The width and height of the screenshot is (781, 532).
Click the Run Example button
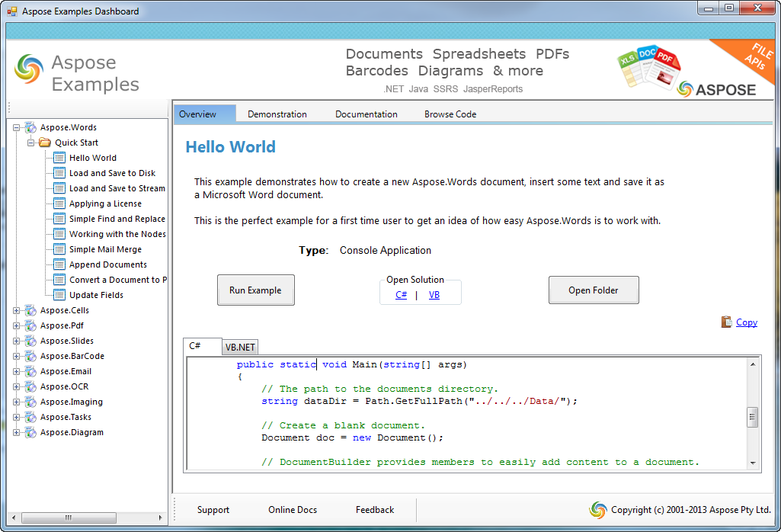pos(255,290)
